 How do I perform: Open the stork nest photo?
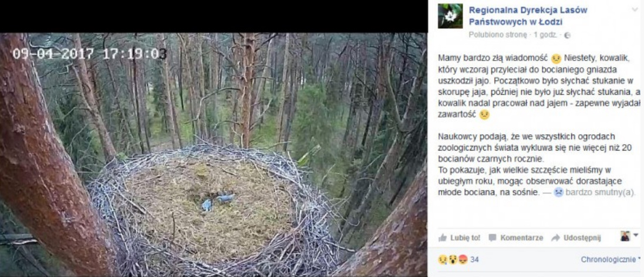(x=214, y=154)
